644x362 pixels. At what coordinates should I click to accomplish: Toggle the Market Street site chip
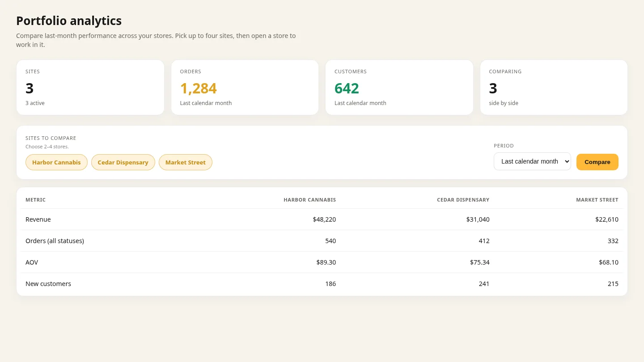point(186,162)
